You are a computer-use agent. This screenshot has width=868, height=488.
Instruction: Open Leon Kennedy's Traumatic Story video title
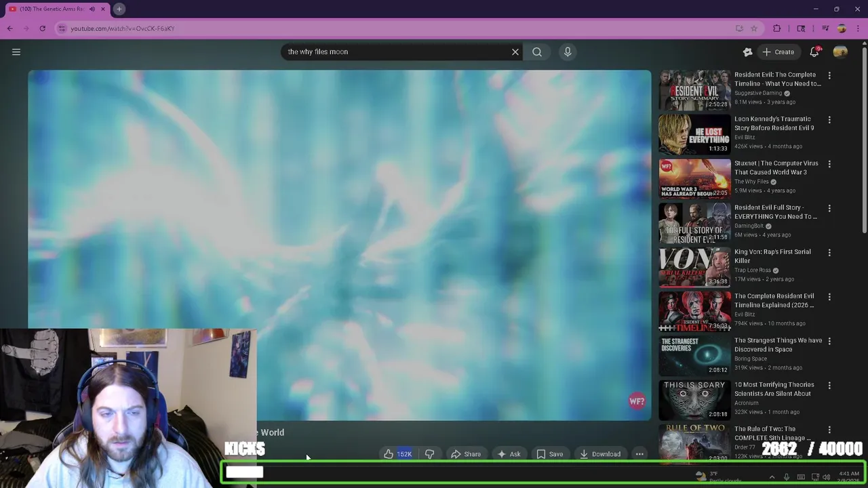pos(774,123)
